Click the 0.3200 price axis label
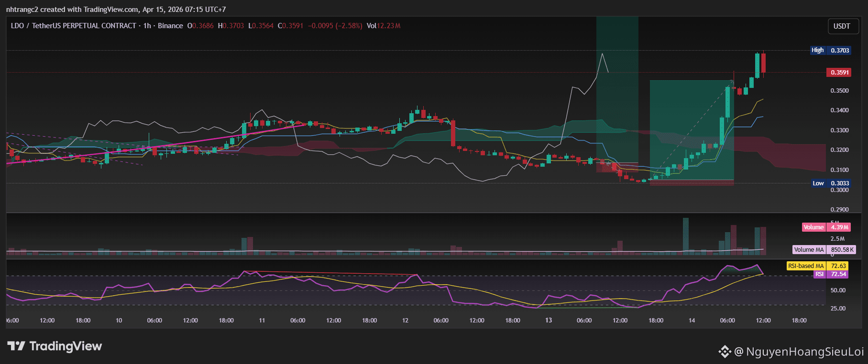 pyautogui.click(x=840, y=150)
